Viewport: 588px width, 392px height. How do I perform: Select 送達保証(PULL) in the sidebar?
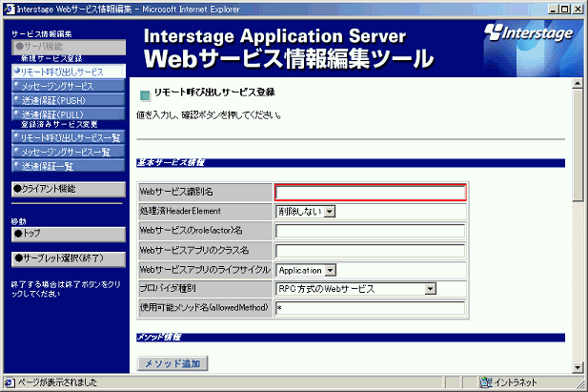[x=69, y=114]
